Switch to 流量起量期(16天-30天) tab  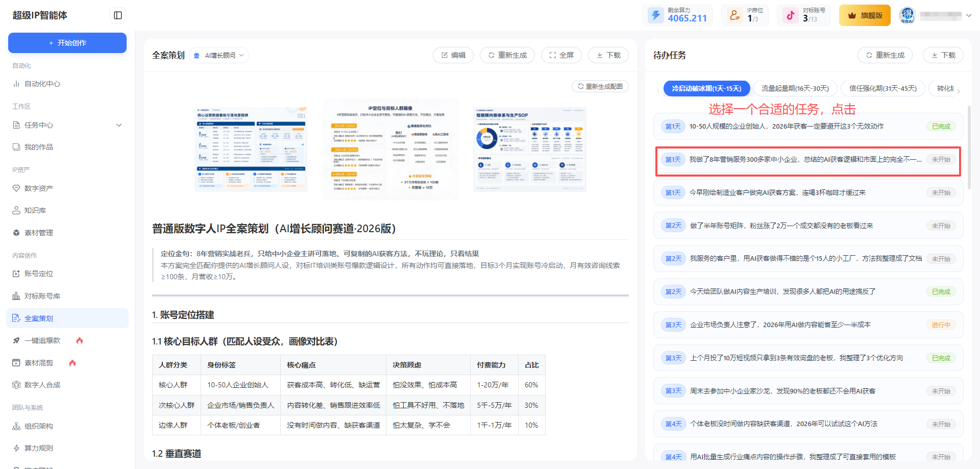coord(795,88)
